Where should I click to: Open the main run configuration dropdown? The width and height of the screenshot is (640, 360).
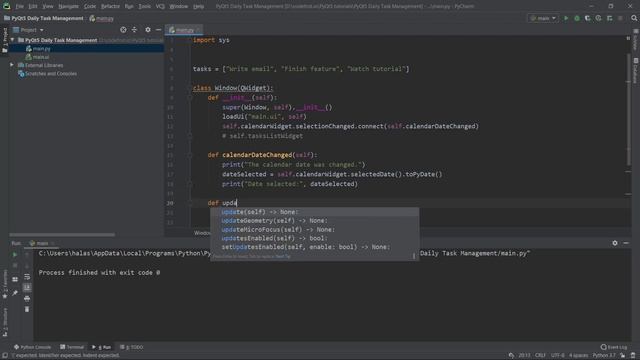pos(542,18)
